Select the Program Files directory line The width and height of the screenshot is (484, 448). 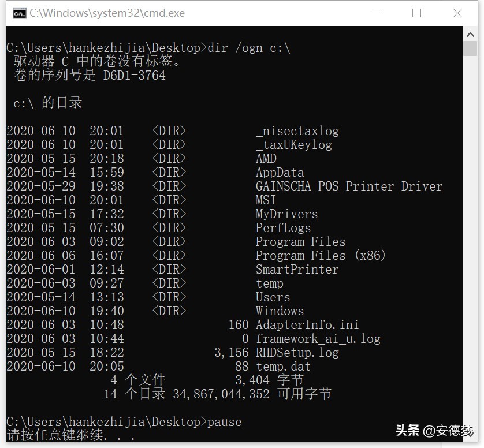[x=300, y=241]
